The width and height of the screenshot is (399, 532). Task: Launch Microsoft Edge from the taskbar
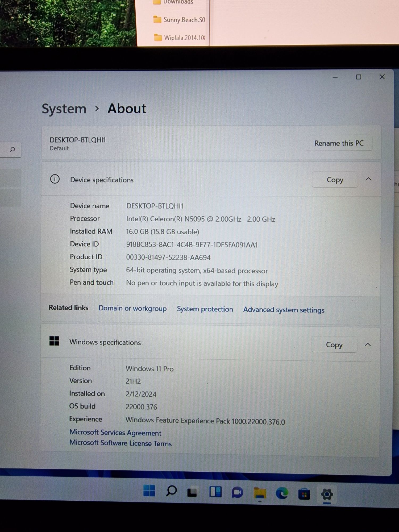point(282,493)
